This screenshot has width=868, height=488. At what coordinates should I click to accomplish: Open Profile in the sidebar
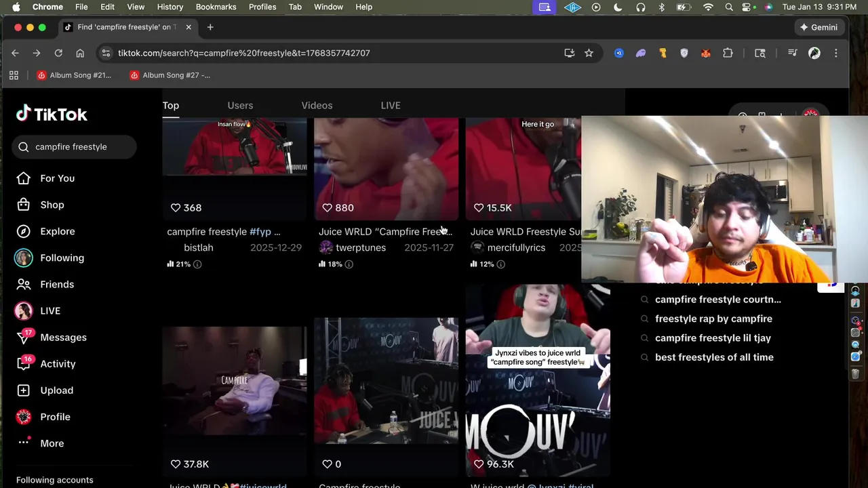tap(55, 417)
